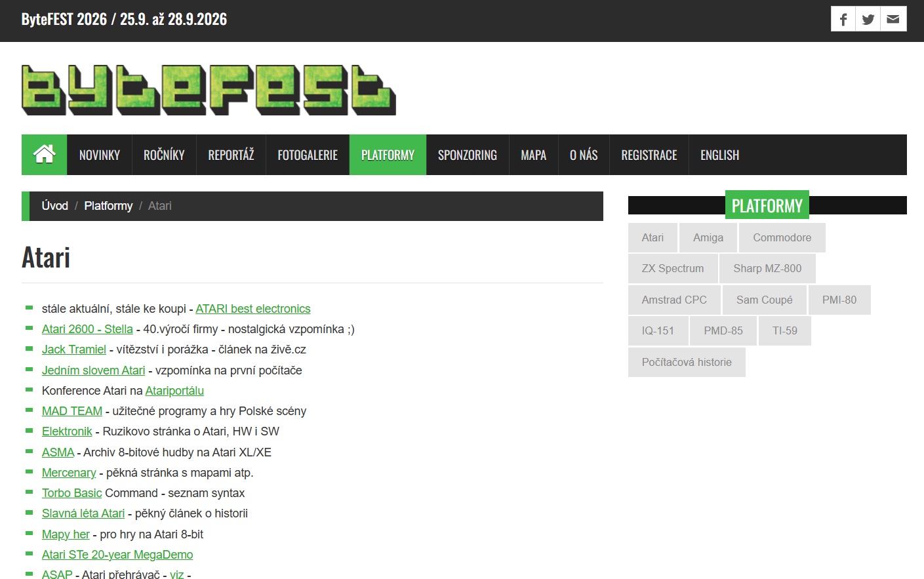Open the O nás menu item
This screenshot has height=579, width=924.
584,155
